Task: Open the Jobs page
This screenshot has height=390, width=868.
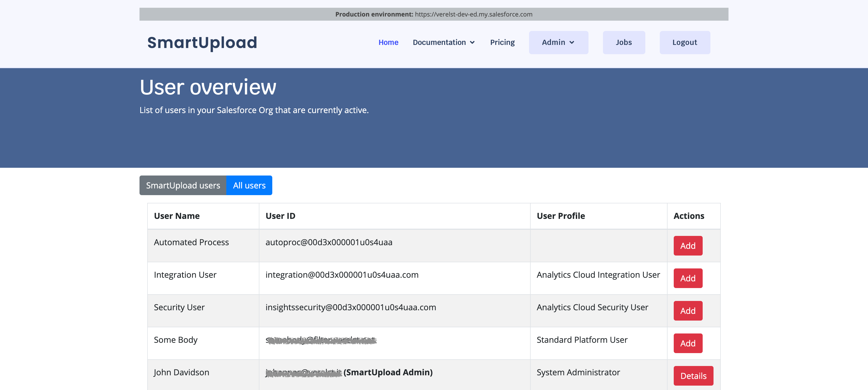Action: [x=623, y=42]
